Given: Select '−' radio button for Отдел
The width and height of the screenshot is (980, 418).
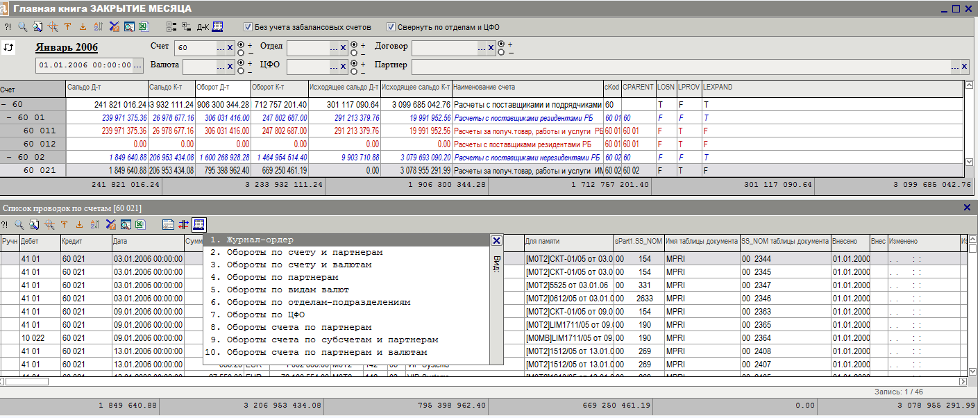Looking at the screenshot, I should (x=354, y=53).
